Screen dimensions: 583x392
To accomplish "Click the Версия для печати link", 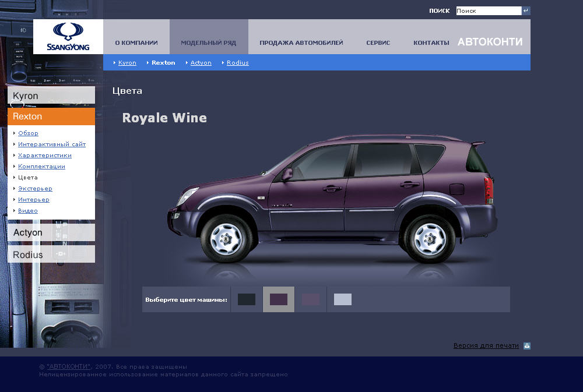I will [x=486, y=346].
